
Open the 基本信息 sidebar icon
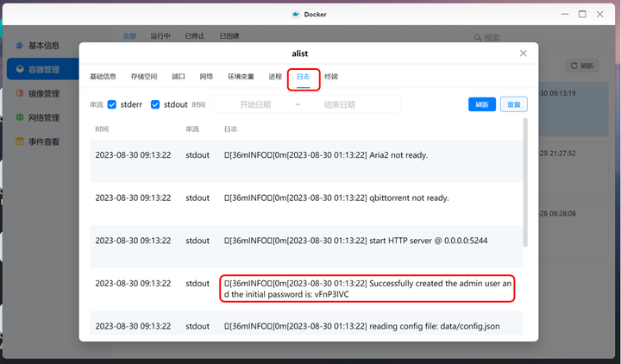[20, 45]
